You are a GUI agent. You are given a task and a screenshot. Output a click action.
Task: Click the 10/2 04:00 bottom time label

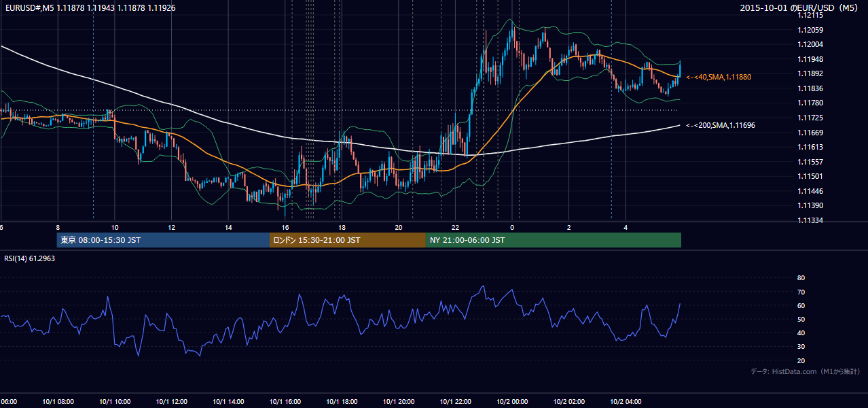626,402
